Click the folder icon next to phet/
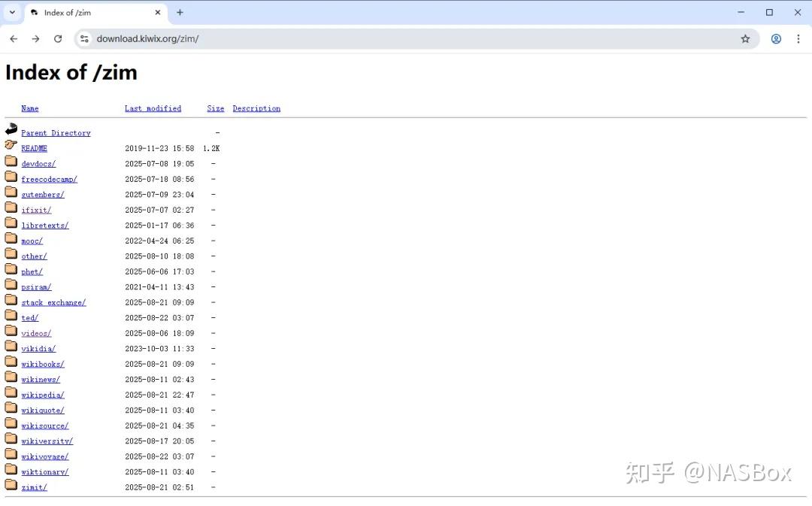 point(11,269)
